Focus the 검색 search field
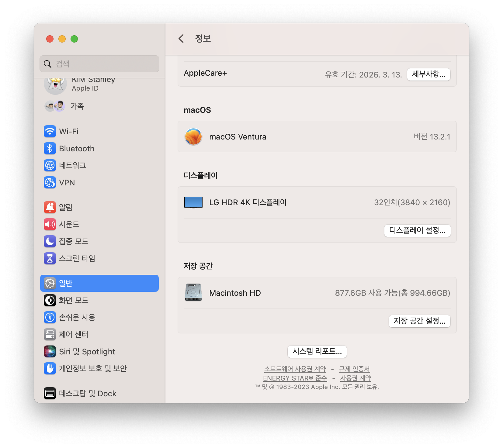The image size is (503, 448). 99,64
